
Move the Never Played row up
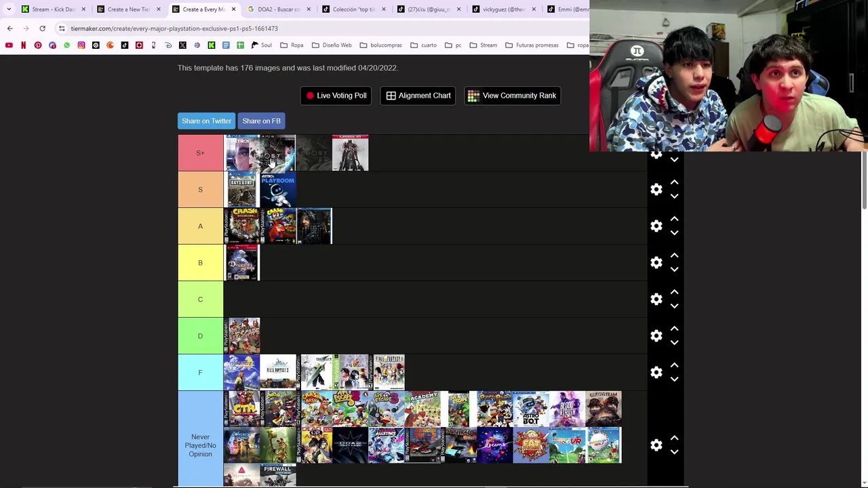coord(674,438)
